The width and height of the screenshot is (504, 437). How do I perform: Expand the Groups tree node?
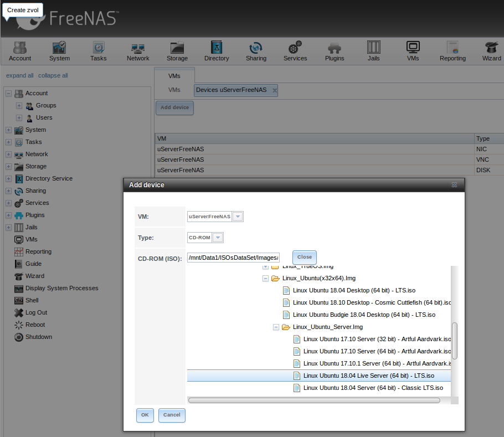coord(19,105)
